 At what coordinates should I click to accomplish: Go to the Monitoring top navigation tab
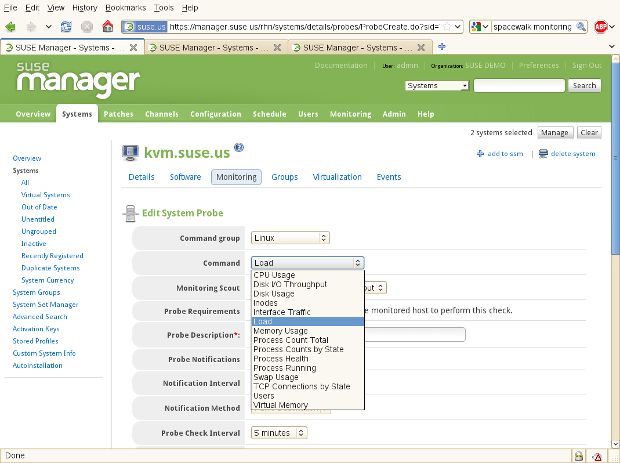(350, 114)
